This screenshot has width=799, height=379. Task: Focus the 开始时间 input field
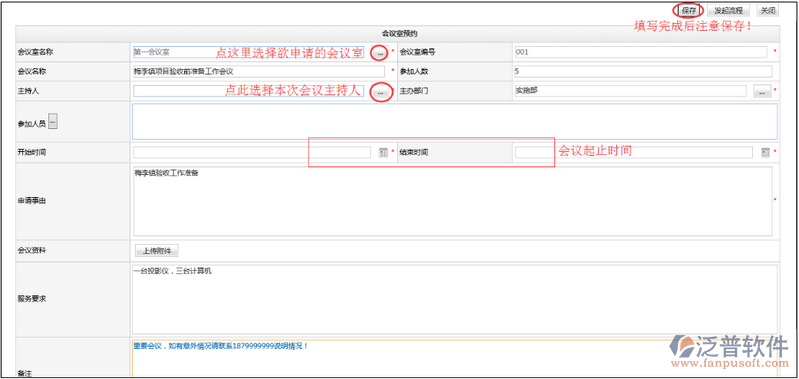click(x=252, y=152)
